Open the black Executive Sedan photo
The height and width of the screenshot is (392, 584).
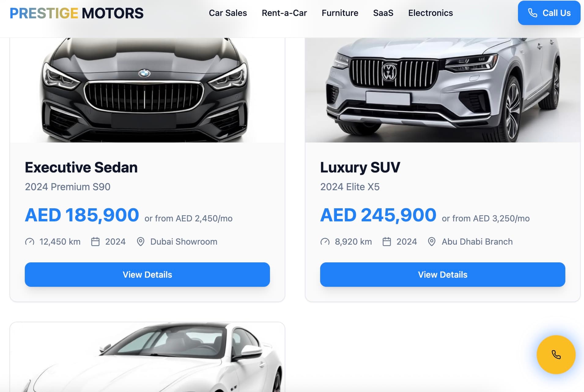pyautogui.click(x=147, y=90)
